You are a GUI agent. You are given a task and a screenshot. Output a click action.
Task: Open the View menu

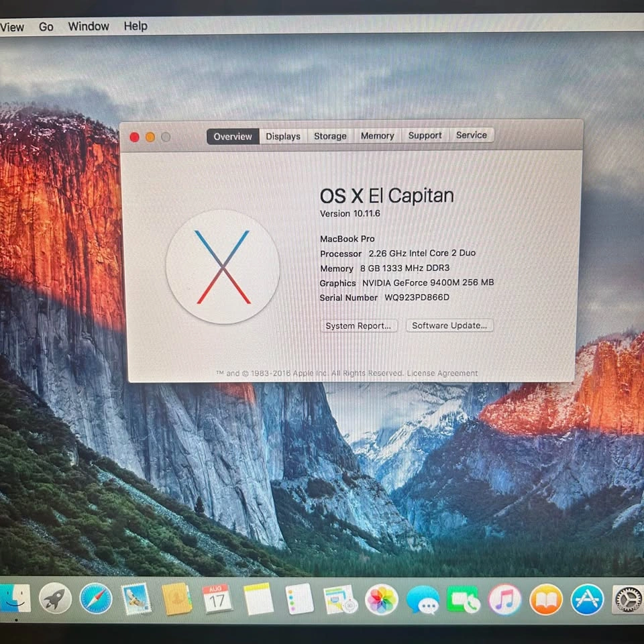pyautogui.click(x=12, y=27)
